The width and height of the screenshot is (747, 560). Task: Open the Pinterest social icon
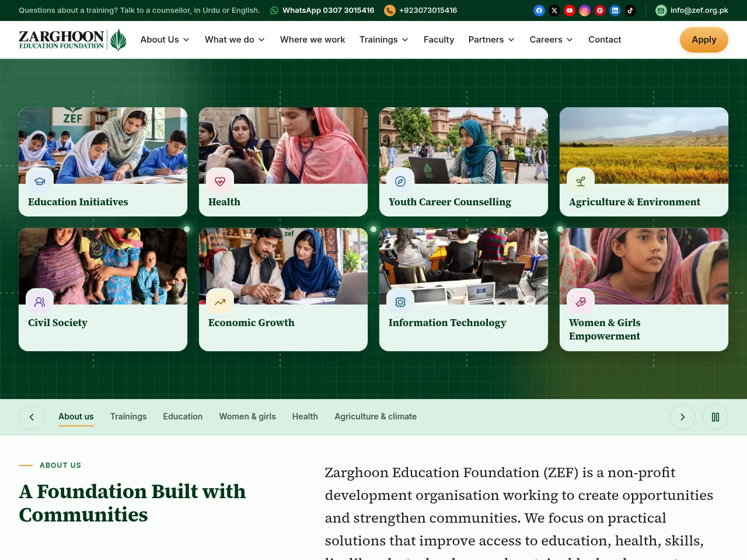point(600,10)
